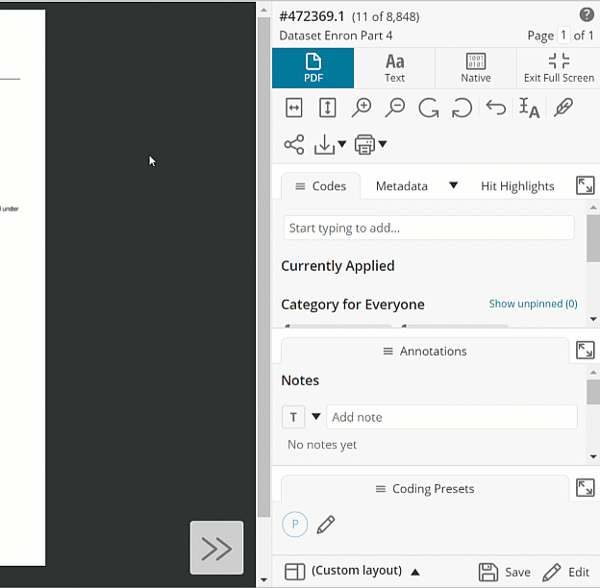
Task: Click the Save button
Action: [505, 572]
